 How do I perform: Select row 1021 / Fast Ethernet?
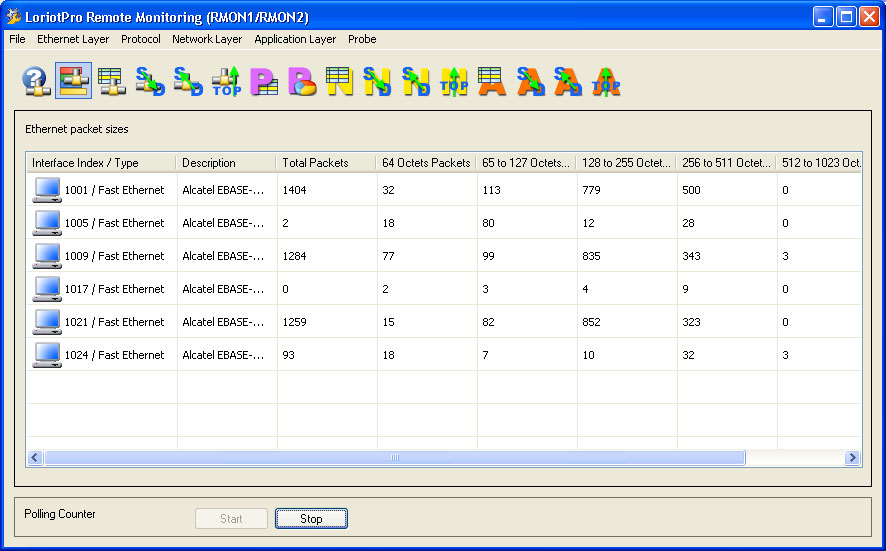[444, 322]
